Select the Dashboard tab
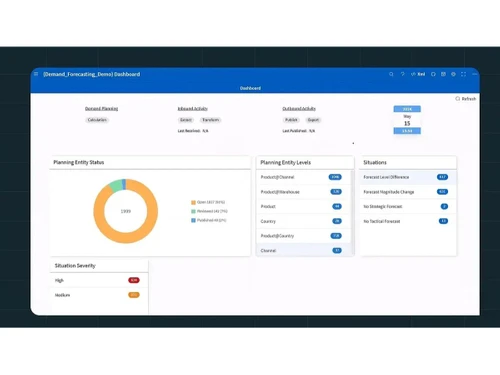 [x=250, y=88]
